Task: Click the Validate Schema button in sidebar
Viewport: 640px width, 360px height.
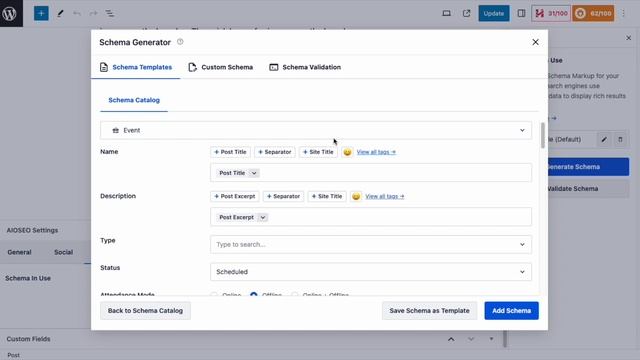Action: 588,189
